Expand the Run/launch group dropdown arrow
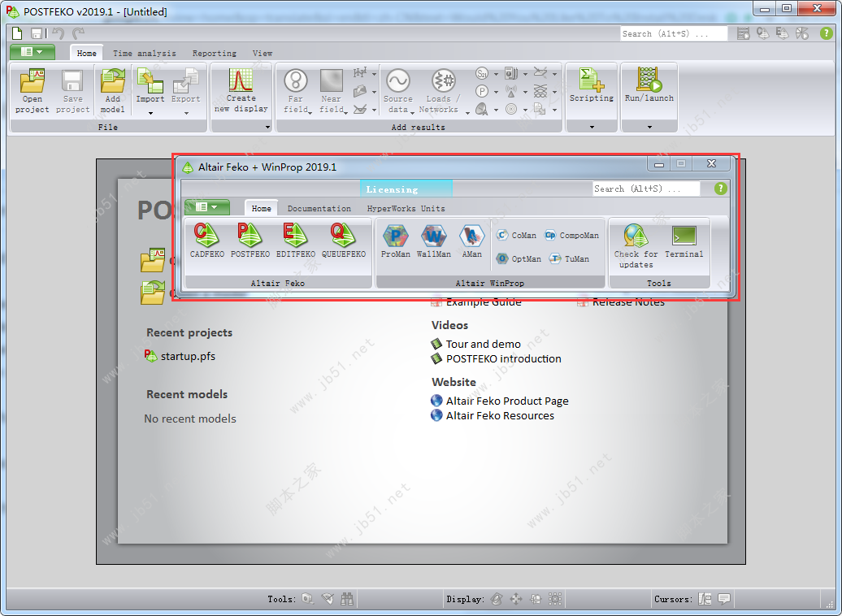The image size is (842, 616). (x=649, y=128)
